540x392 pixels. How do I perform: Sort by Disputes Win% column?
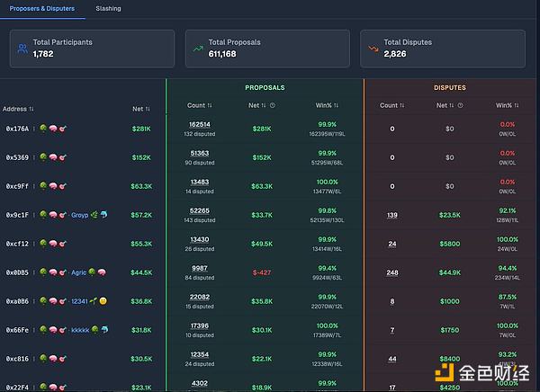click(x=508, y=105)
